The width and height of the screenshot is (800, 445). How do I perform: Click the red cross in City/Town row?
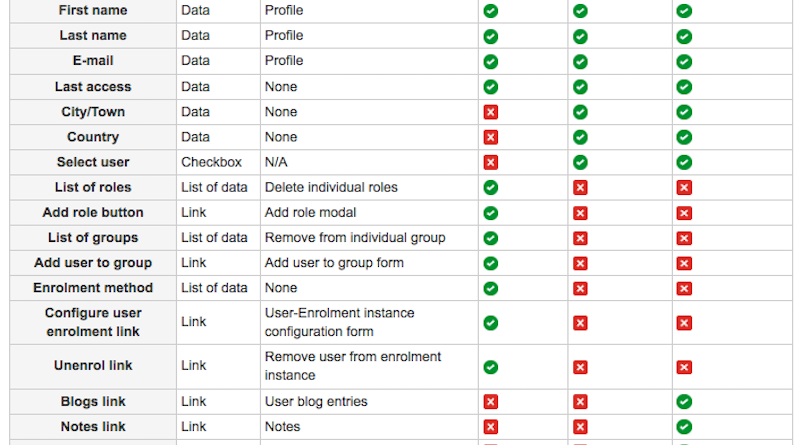[491, 112]
